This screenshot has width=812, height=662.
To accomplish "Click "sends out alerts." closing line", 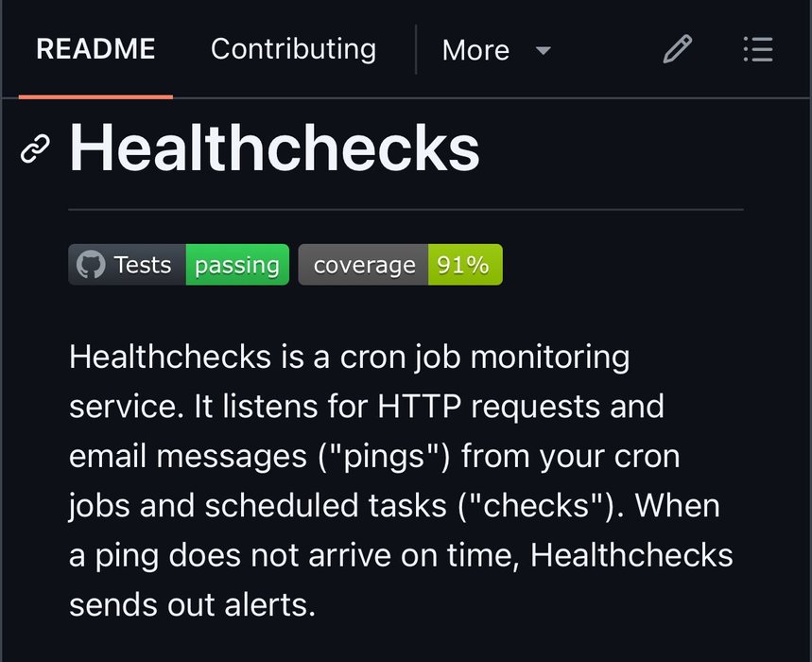I will click(191, 603).
